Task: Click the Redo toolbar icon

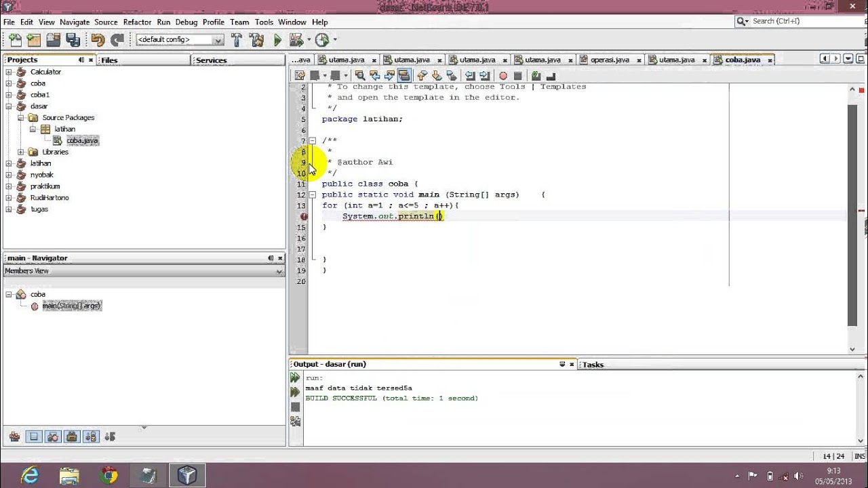Action: pyautogui.click(x=117, y=40)
